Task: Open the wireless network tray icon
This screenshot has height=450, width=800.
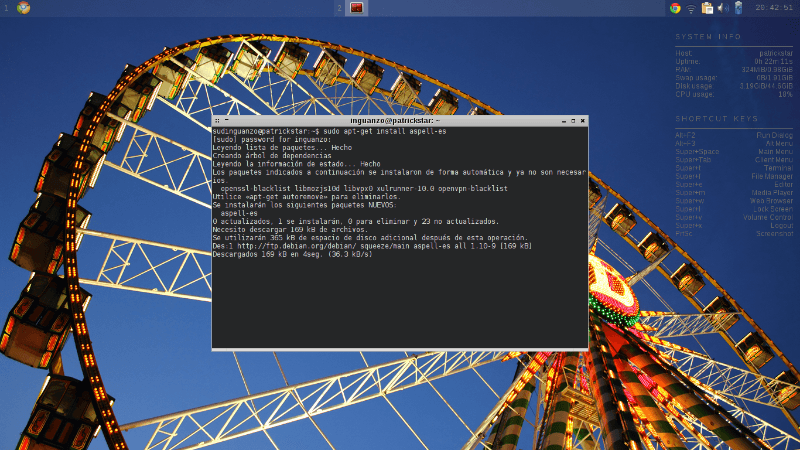Action: pyautogui.click(x=691, y=8)
